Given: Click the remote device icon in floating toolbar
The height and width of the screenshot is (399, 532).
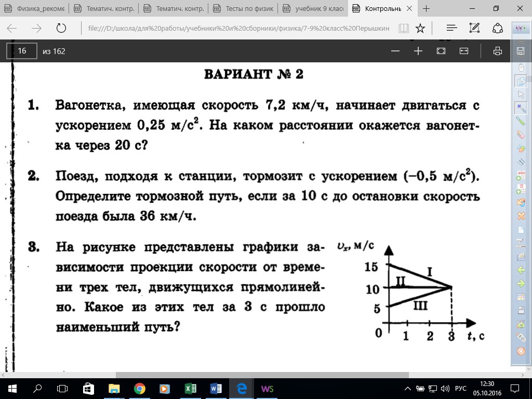Looking at the screenshot, I should click(x=521, y=337).
